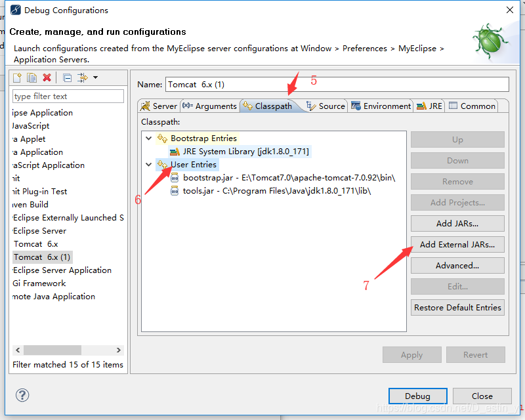This screenshot has height=420, width=525.
Task: Collapse the User Entries tree node
Action: coord(149,165)
